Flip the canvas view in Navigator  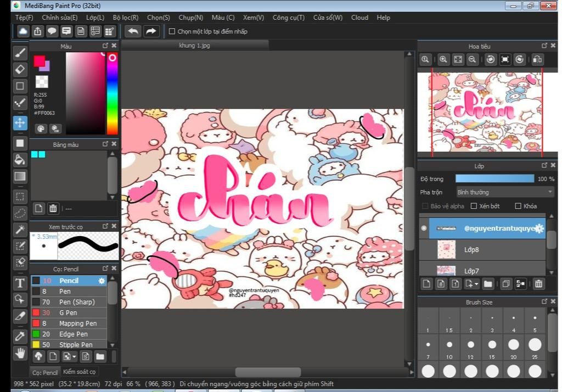[537, 59]
